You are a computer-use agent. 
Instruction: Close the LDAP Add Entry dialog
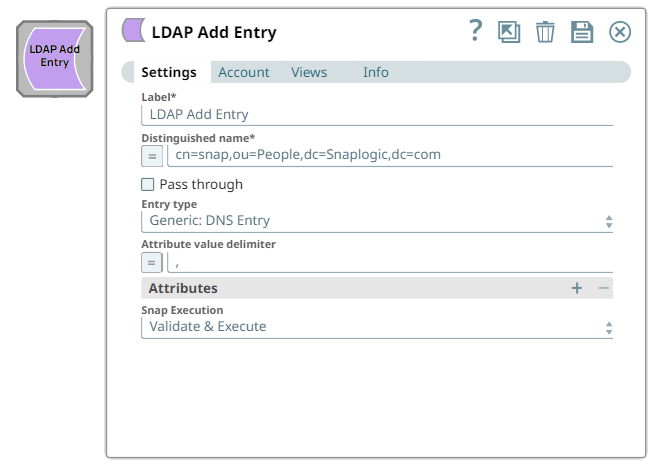(620, 32)
